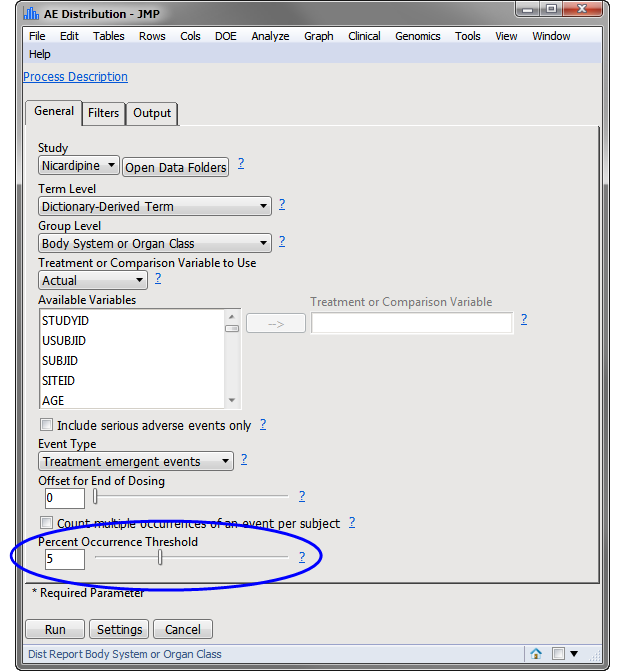Viewport: 630px width, 671px height.
Task: Close the AE Distribution window
Action: click(582, 9)
